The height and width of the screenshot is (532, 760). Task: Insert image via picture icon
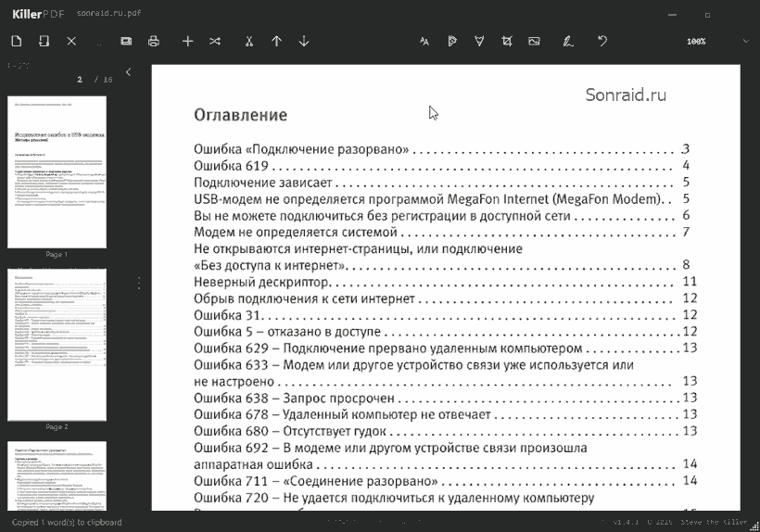[x=534, y=41]
